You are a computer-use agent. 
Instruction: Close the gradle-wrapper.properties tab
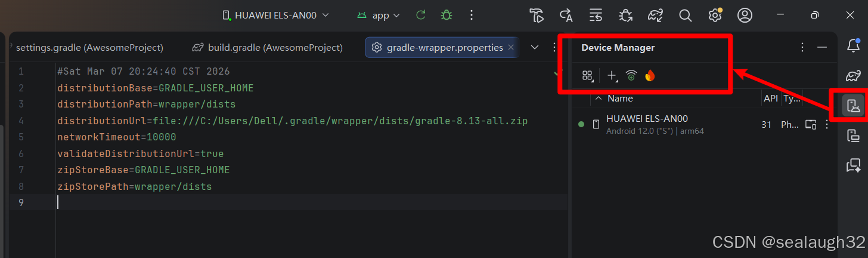click(x=511, y=47)
